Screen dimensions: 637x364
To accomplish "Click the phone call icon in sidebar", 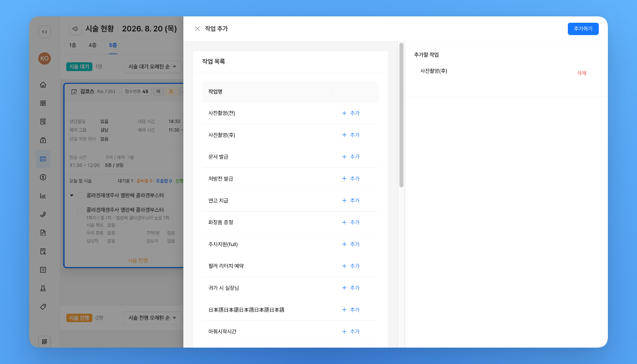I will tap(43, 214).
